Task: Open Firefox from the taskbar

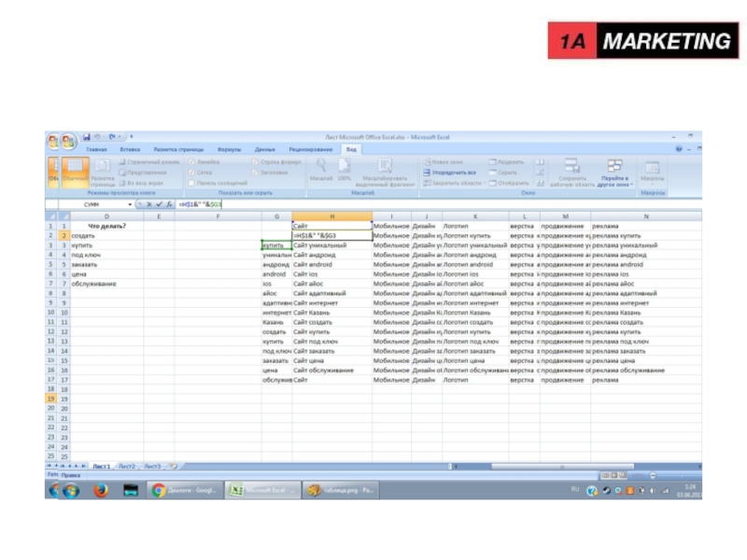Action: [x=100, y=490]
